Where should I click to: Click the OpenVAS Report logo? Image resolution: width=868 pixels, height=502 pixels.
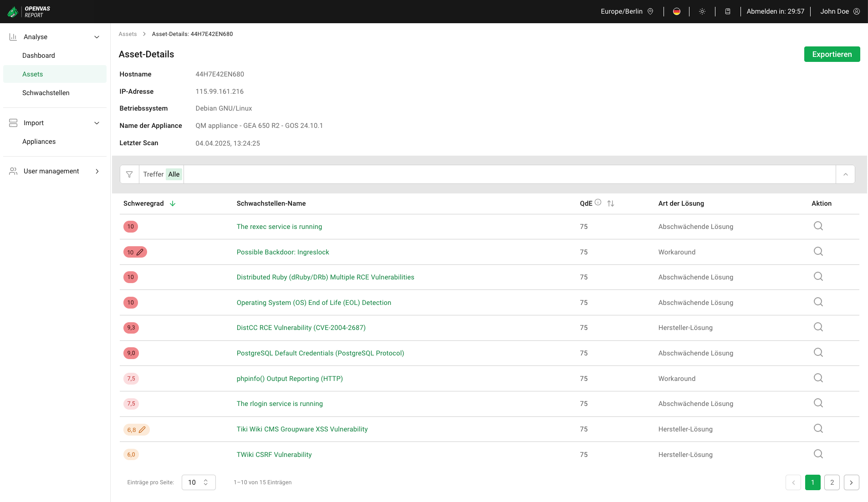tap(29, 11)
